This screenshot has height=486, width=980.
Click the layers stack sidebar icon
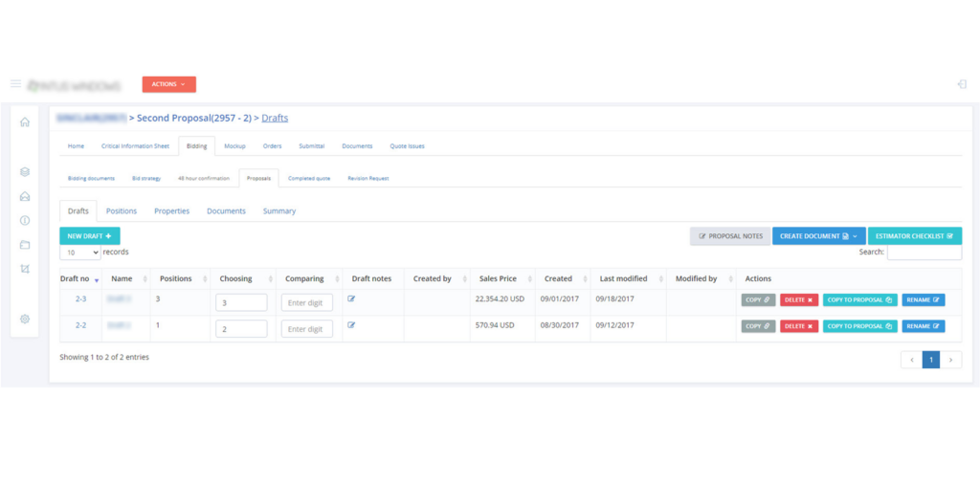coord(25,172)
